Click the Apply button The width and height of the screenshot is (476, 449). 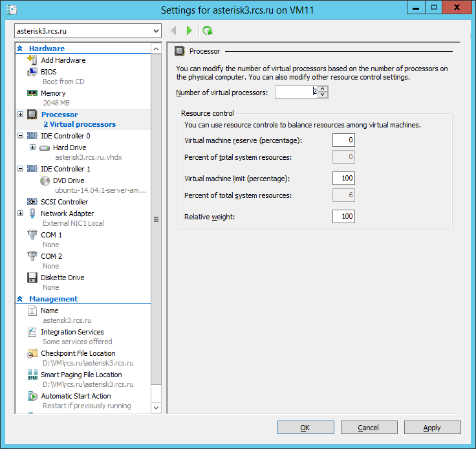[x=433, y=428]
